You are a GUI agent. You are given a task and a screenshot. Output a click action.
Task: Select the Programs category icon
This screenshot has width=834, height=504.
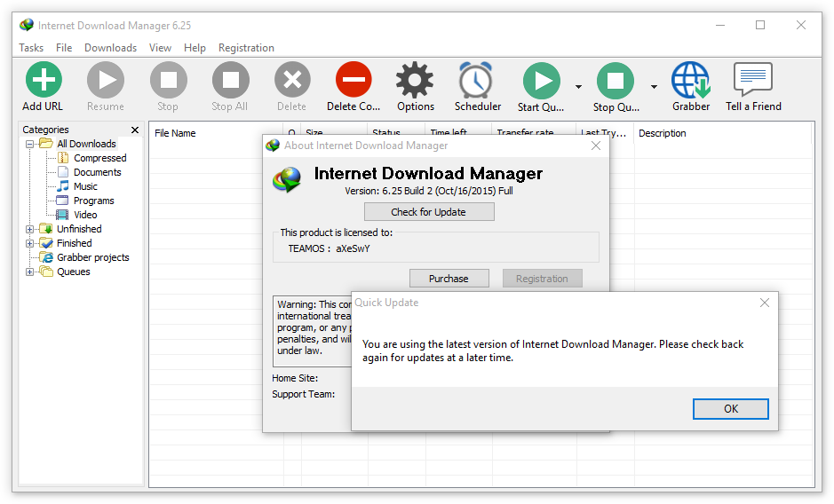tap(63, 201)
